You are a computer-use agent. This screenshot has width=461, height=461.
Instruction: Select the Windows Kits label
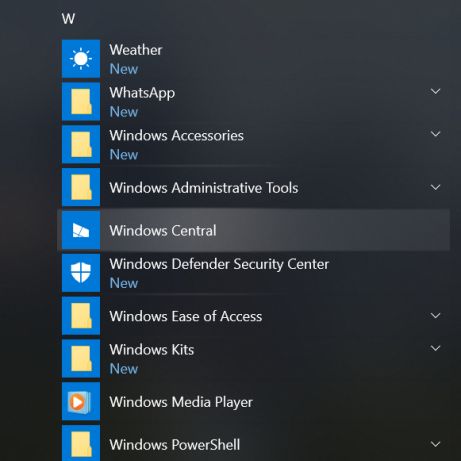152,350
